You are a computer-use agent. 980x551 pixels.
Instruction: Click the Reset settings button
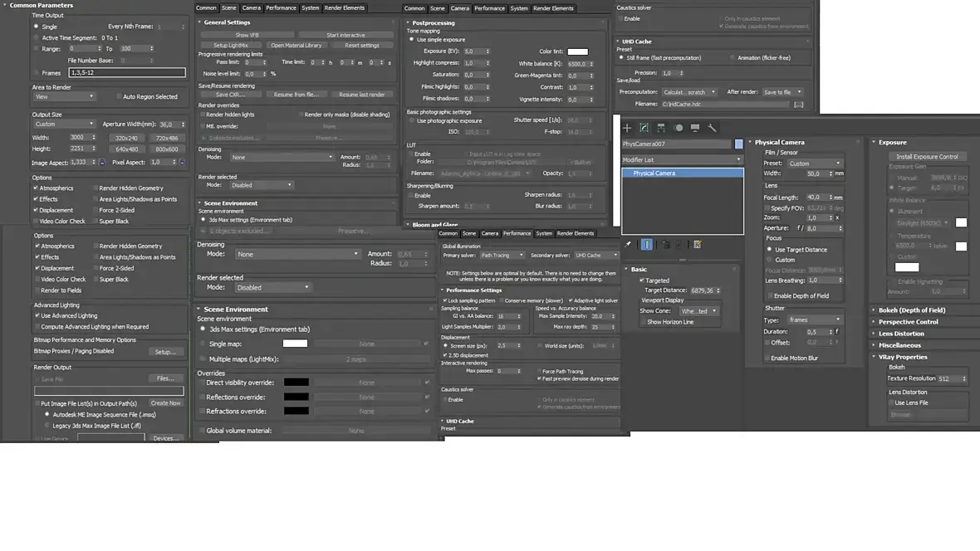click(x=362, y=45)
